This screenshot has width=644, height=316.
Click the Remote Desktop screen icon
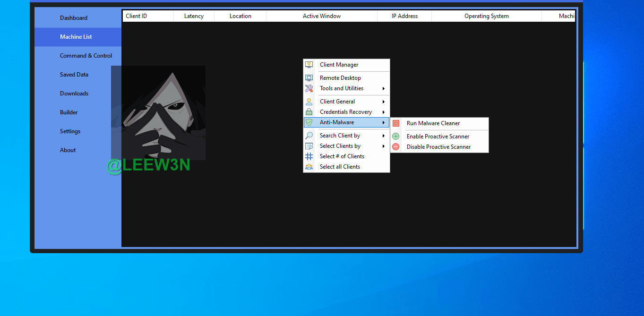(x=309, y=78)
